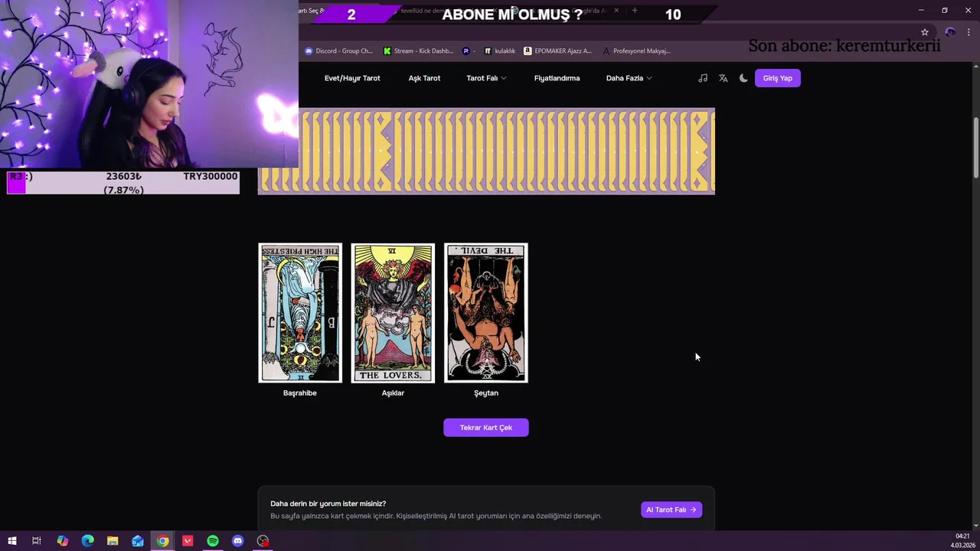Open Outlook mail taskbar icon
980x551 pixels.
pos(138,541)
